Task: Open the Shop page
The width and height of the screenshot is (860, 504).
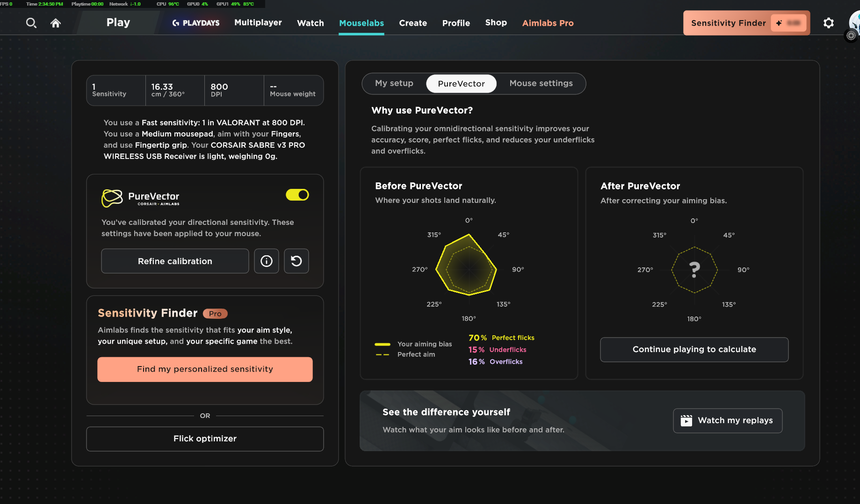Action: (x=496, y=22)
